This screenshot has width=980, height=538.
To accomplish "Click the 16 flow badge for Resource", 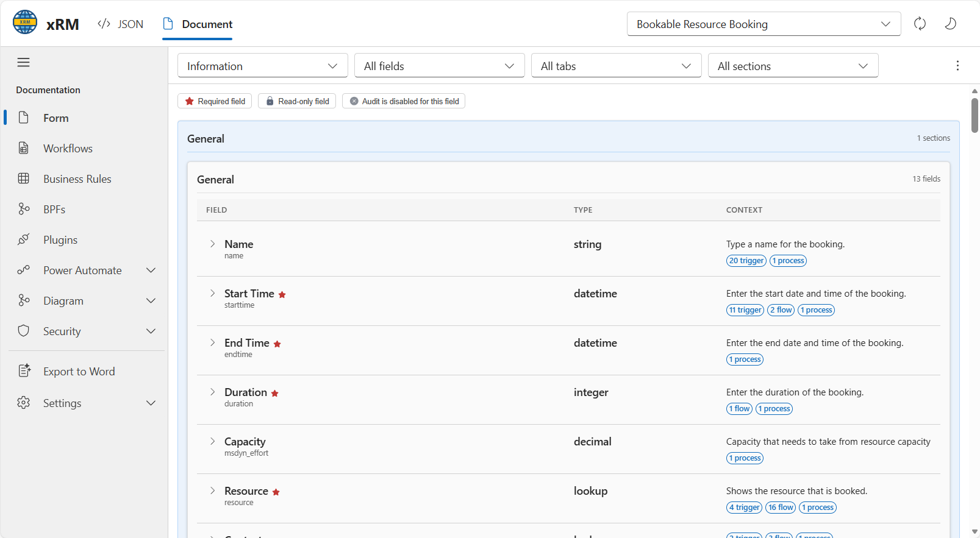I will 781,508.
